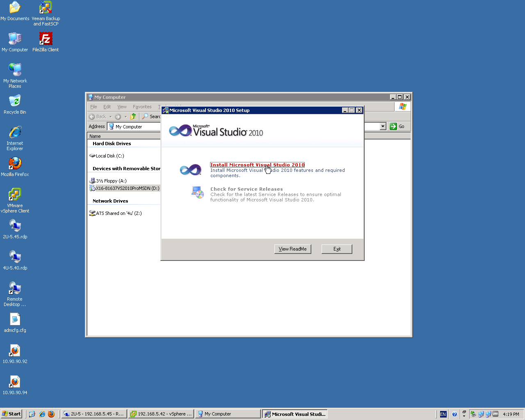This screenshot has height=420, width=525.
Task: Select the 10.90.90.92 desktop shortcut
Action: pyautogui.click(x=15, y=354)
